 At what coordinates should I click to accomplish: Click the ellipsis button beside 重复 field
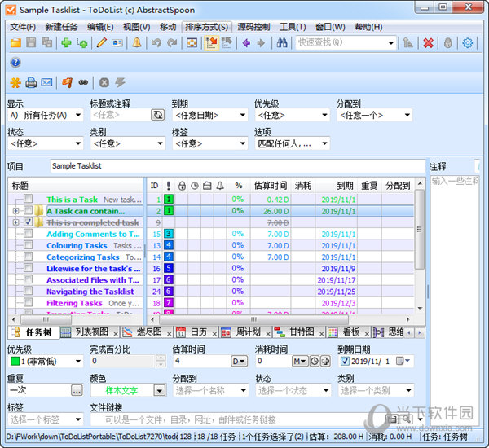coord(77,390)
